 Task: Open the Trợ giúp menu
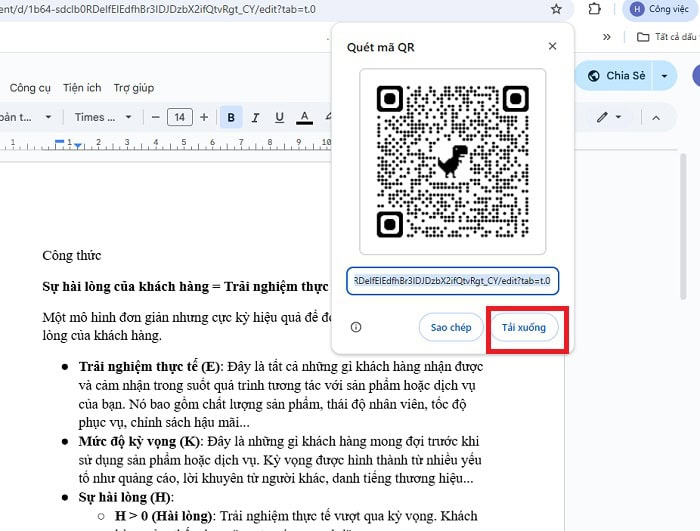click(134, 88)
